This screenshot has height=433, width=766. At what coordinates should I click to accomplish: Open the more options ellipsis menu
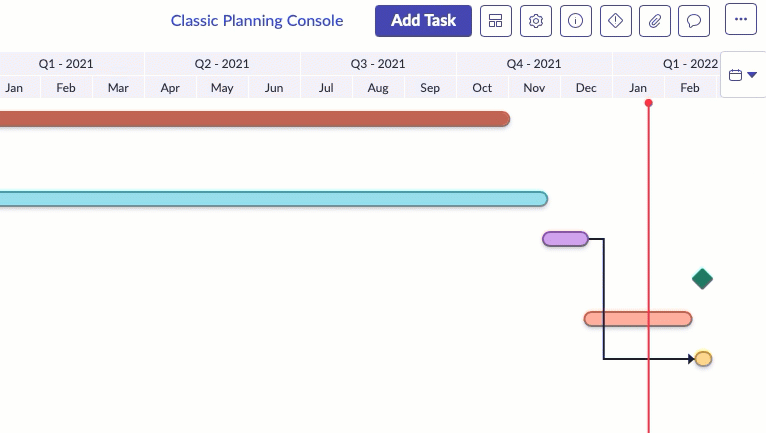click(x=741, y=19)
